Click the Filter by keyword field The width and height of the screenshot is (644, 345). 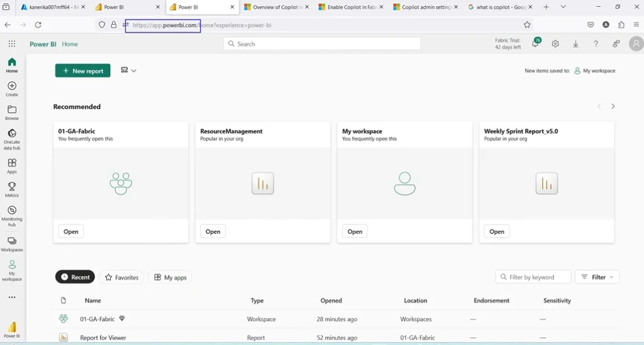coord(533,277)
